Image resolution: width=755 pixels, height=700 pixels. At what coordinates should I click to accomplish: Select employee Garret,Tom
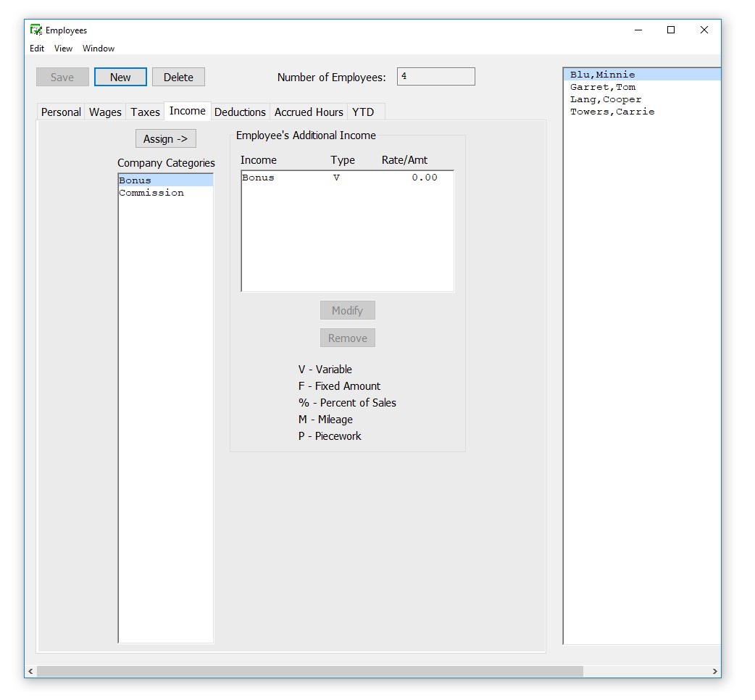tap(603, 87)
